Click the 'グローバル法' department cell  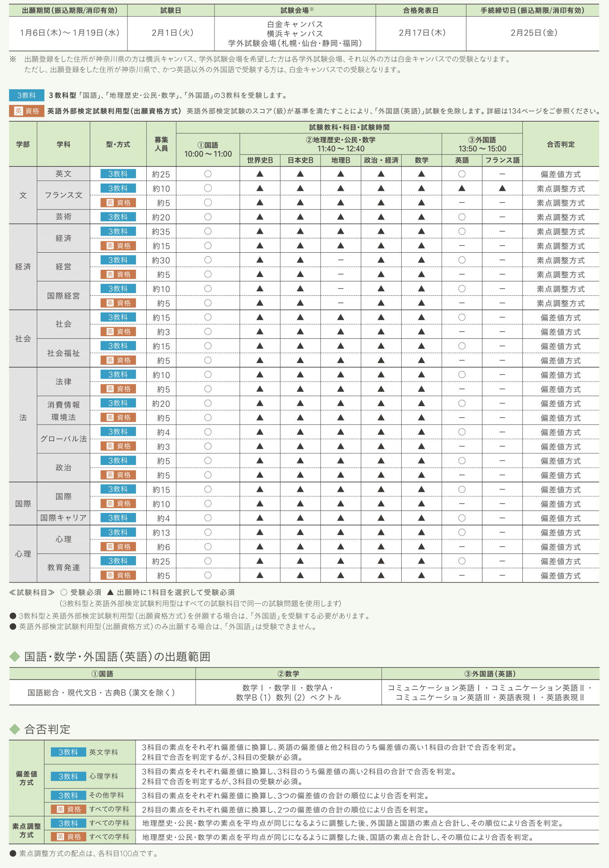[x=63, y=439]
